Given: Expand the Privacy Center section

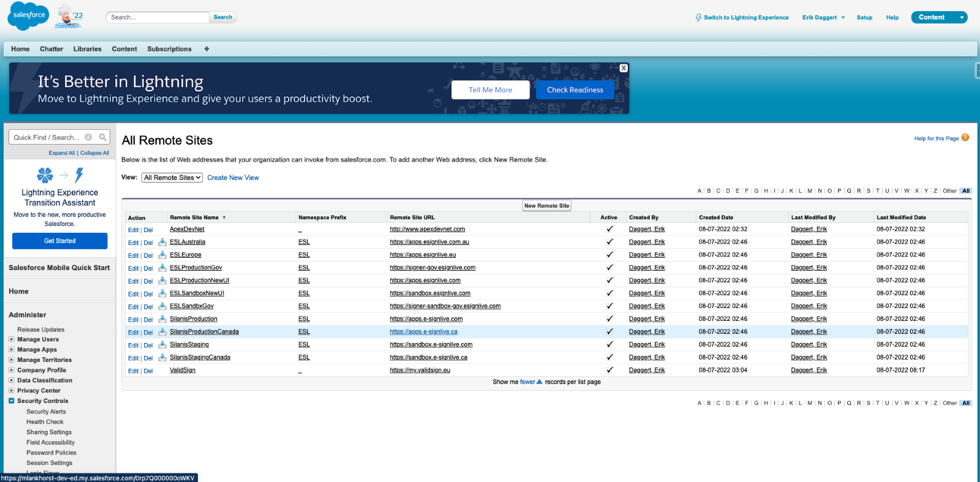Looking at the screenshot, I should (x=12, y=390).
